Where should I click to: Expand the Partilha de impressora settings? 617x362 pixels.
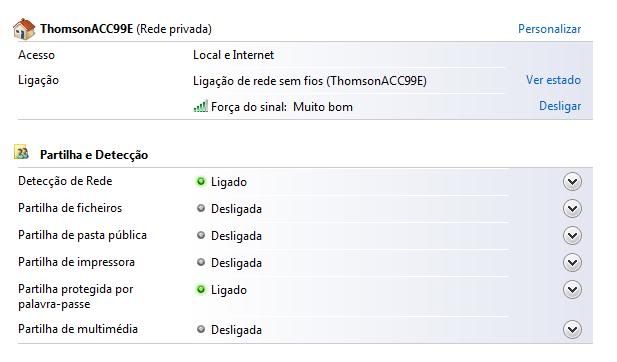pos(572,262)
